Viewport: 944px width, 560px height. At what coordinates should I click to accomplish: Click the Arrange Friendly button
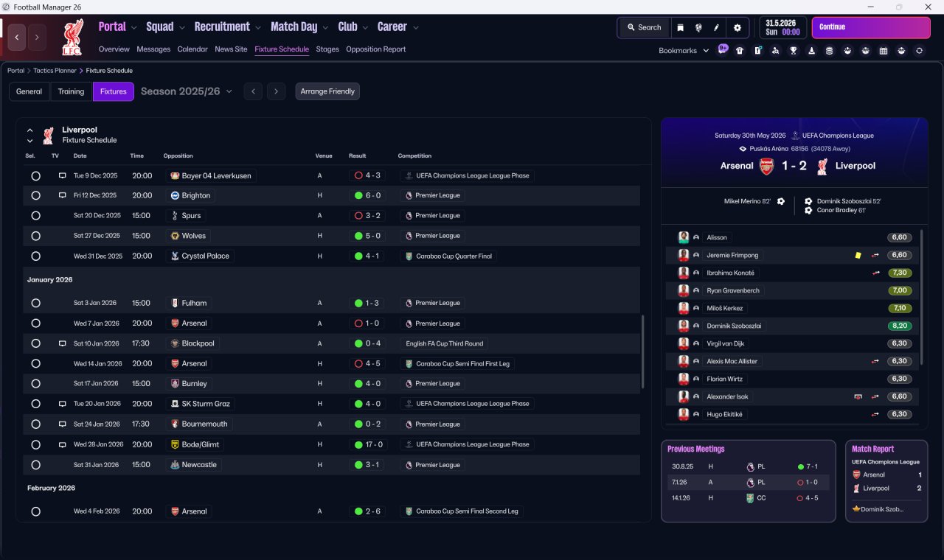tap(327, 91)
